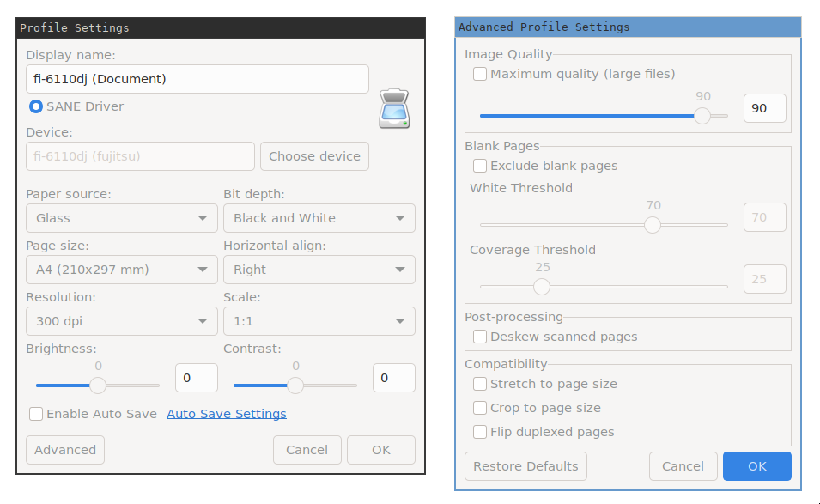The height and width of the screenshot is (504, 820).
Task: Click the scanner icon
Action: coord(394,108)
